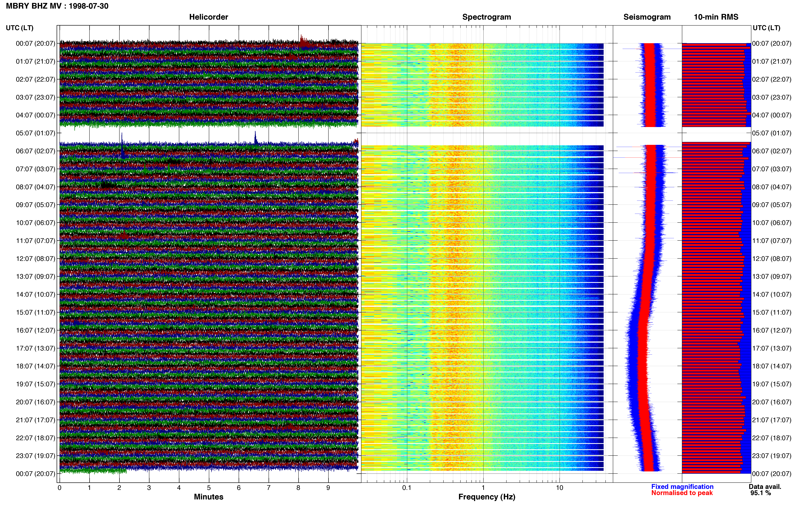The height and width of the screenshot is (508, 812).
Task: Click the 'Data avail.' label
Action: tap(765, 486)
